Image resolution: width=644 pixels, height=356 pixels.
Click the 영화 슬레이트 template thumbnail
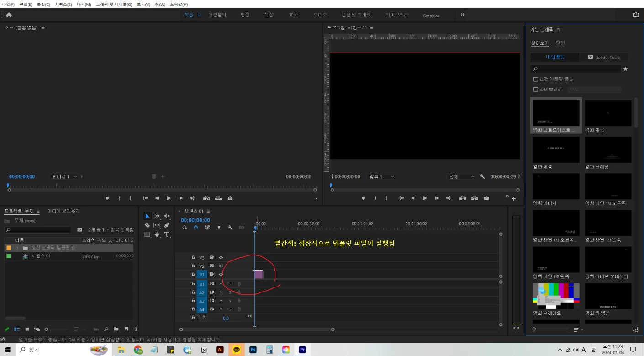point(556,296)
